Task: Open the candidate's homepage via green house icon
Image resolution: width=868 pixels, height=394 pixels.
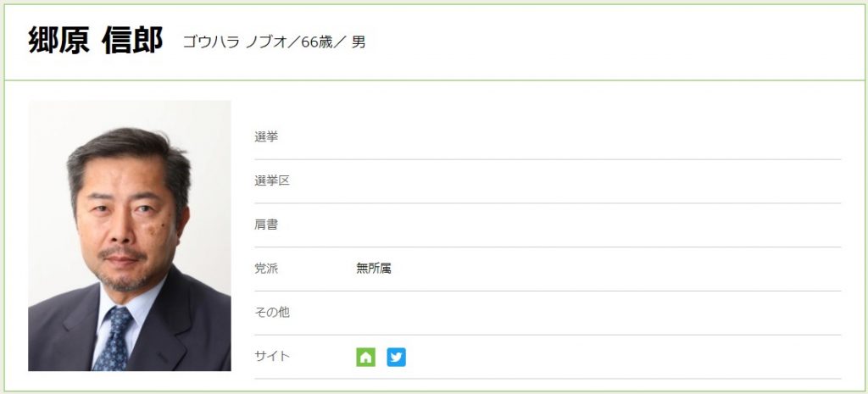Action: pyautogui.click(x=365, y=357)
